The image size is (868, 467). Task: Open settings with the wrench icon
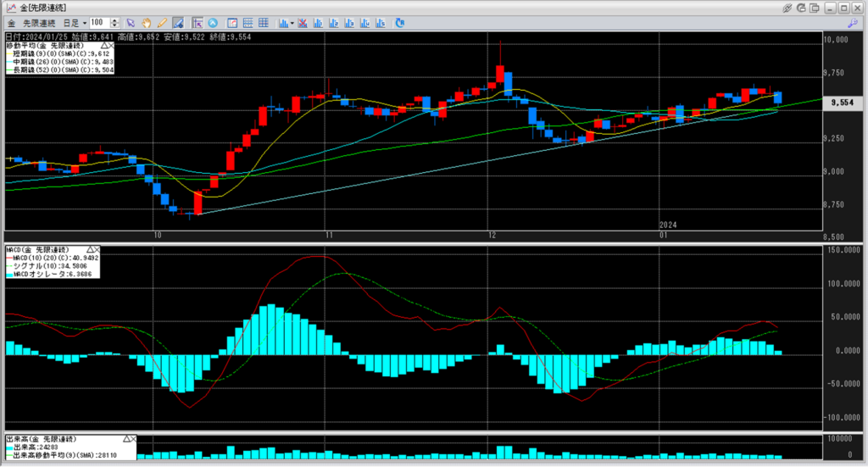pyautogui.click(x=852, y=23)
